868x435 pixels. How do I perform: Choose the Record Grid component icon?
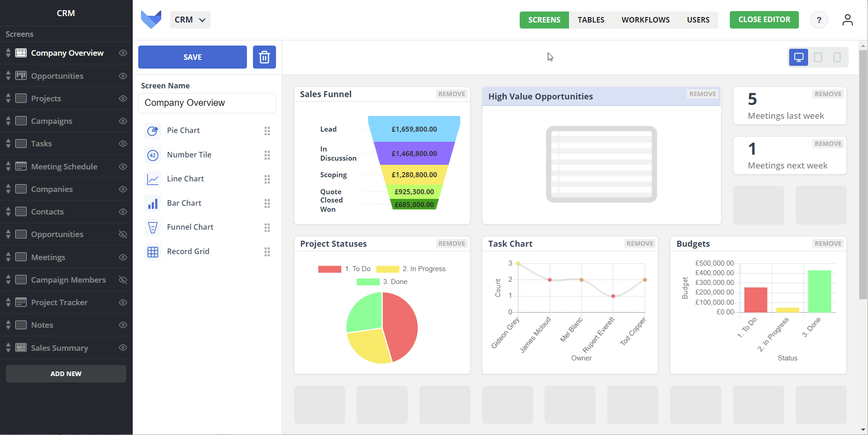(x=152, y=252)
